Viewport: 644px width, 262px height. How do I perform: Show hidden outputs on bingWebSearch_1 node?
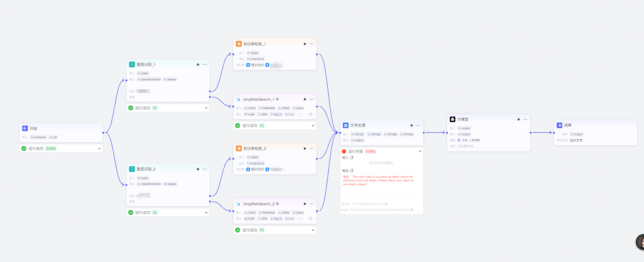click(310, 114)
